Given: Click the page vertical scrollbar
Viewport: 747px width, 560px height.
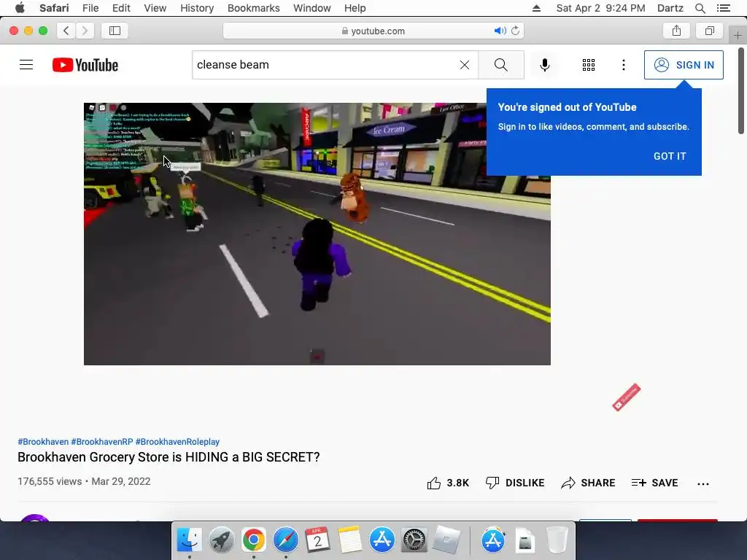Looking at the screenshot, I should (741, 90).
